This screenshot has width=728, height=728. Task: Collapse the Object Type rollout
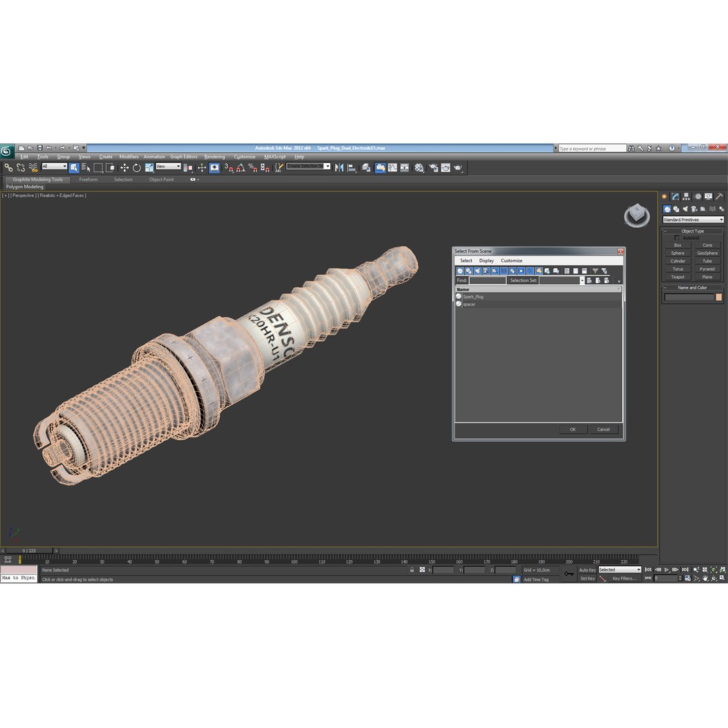(x=692, y=231)
